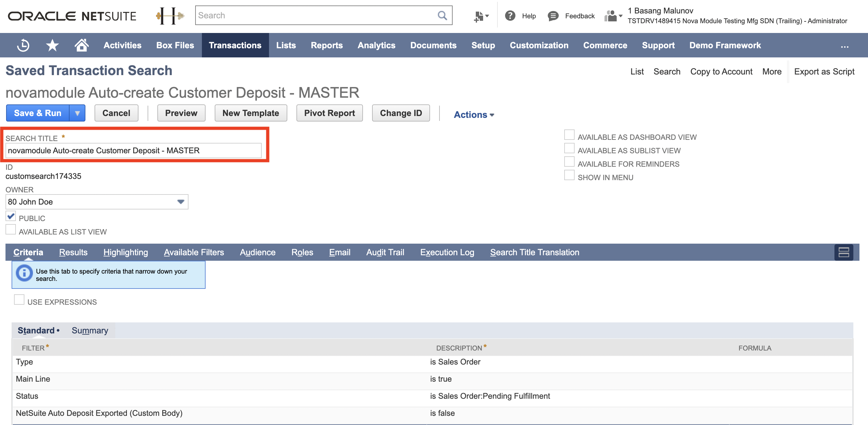Enable Use Expressions checkbox

(19, 300)
